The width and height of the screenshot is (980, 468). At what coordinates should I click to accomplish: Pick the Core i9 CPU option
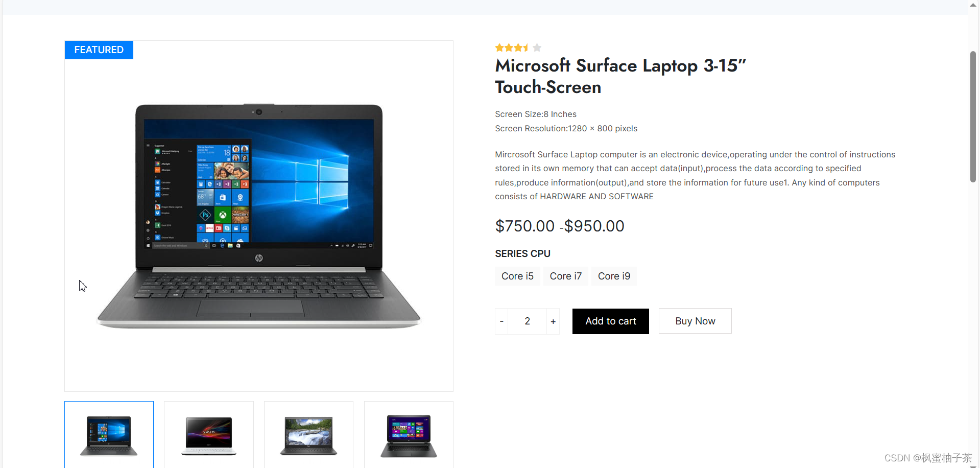tap(614, 276)
